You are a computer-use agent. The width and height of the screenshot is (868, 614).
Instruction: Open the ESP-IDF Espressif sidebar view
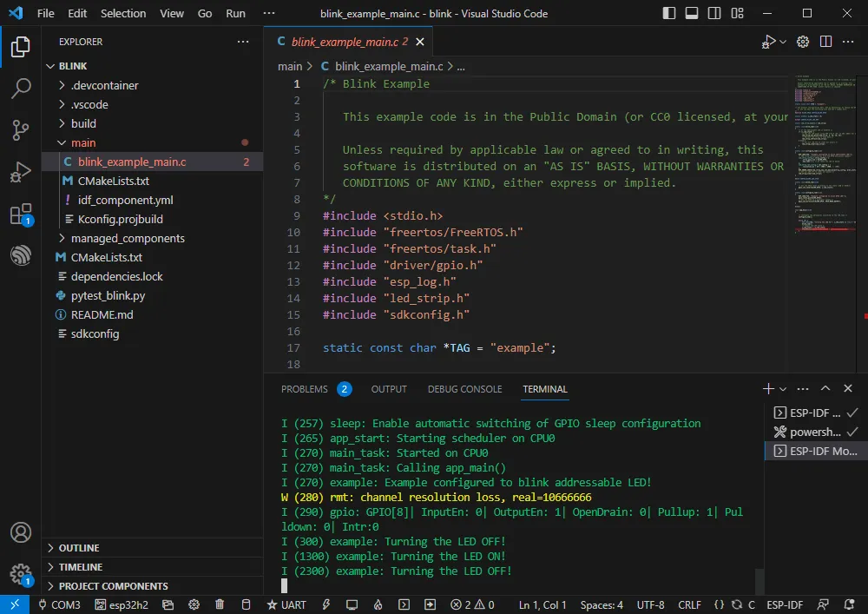click(x=21, y=256)
